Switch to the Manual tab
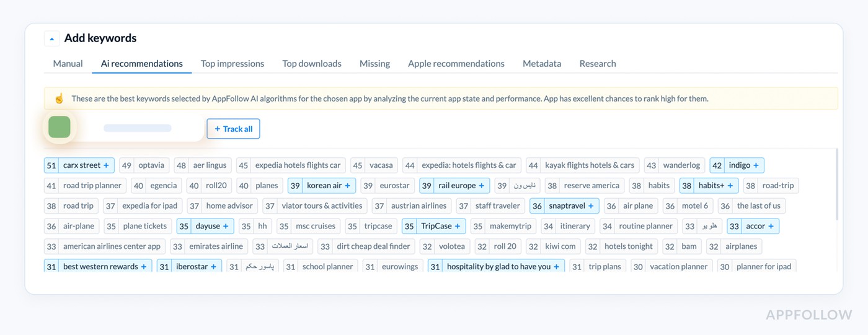This screenshot has width=868, height=335. [68, 63]
